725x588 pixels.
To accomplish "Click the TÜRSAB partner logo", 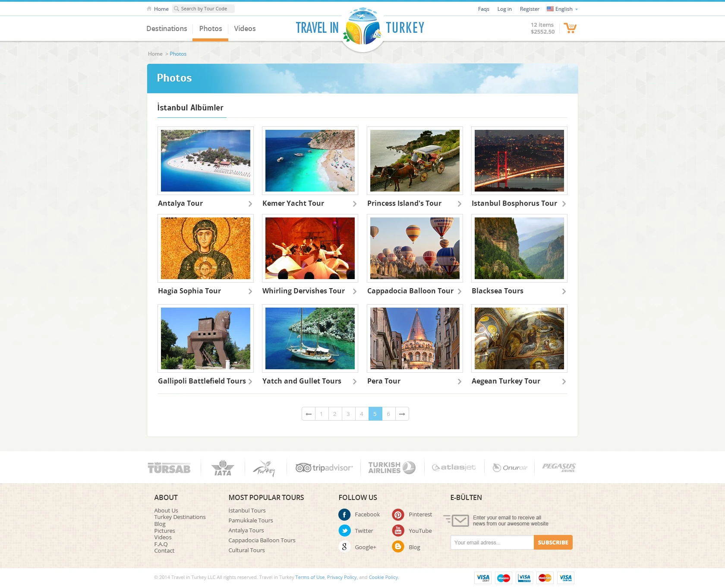I will [169, 468].
